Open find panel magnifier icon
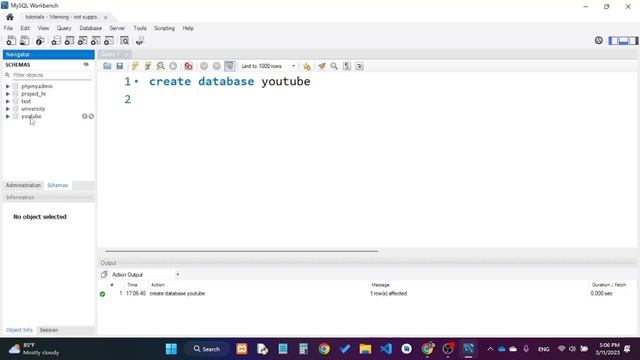 pyautogui.click(x=334, y=66)
